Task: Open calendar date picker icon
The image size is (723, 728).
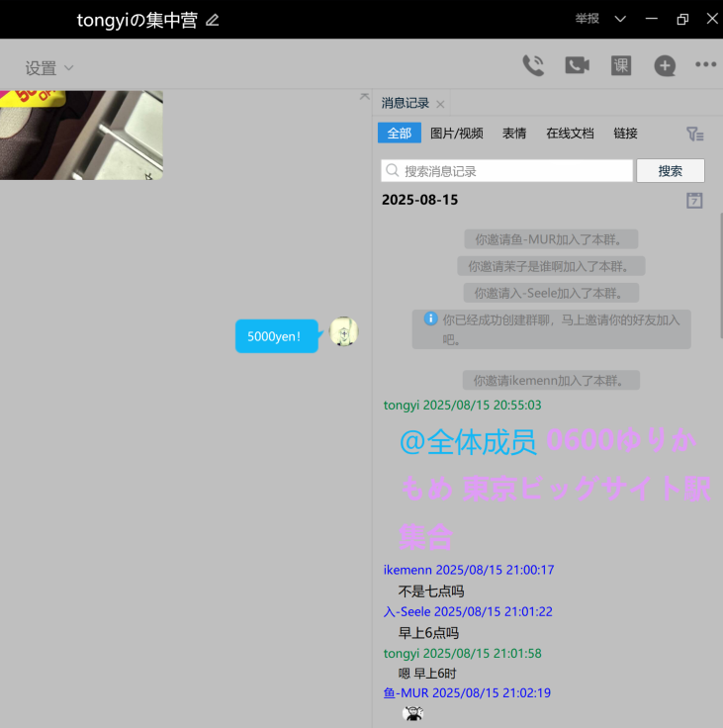Action: [694, 201]
